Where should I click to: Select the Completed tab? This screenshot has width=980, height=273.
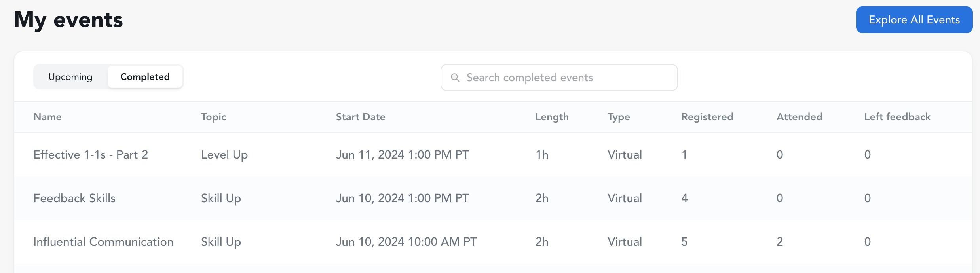pos(145,77)
